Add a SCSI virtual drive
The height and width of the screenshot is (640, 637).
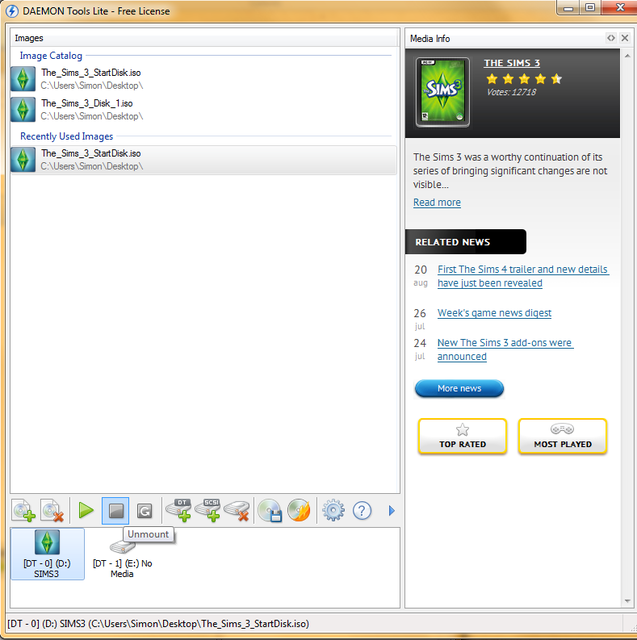[x=208, y=510]
